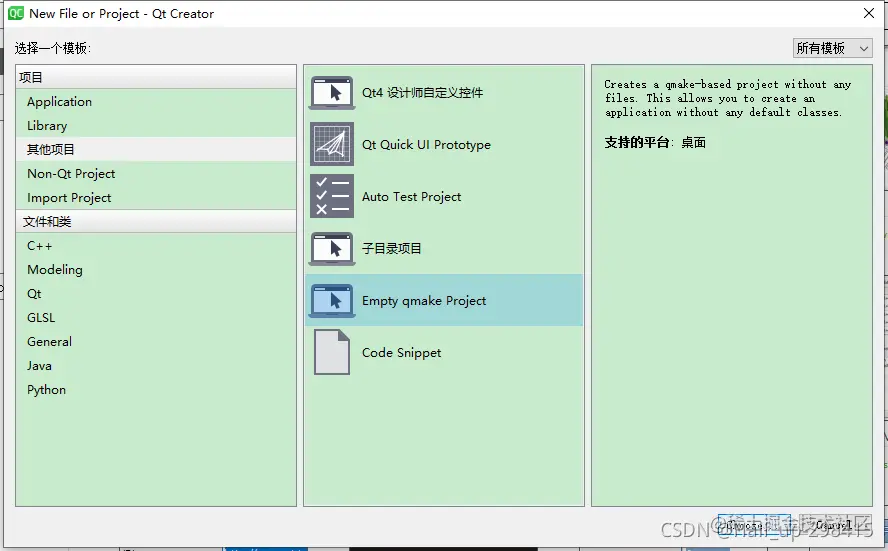
Task: Select the 子目录项目 template icon
Action: tap(332, 249)
